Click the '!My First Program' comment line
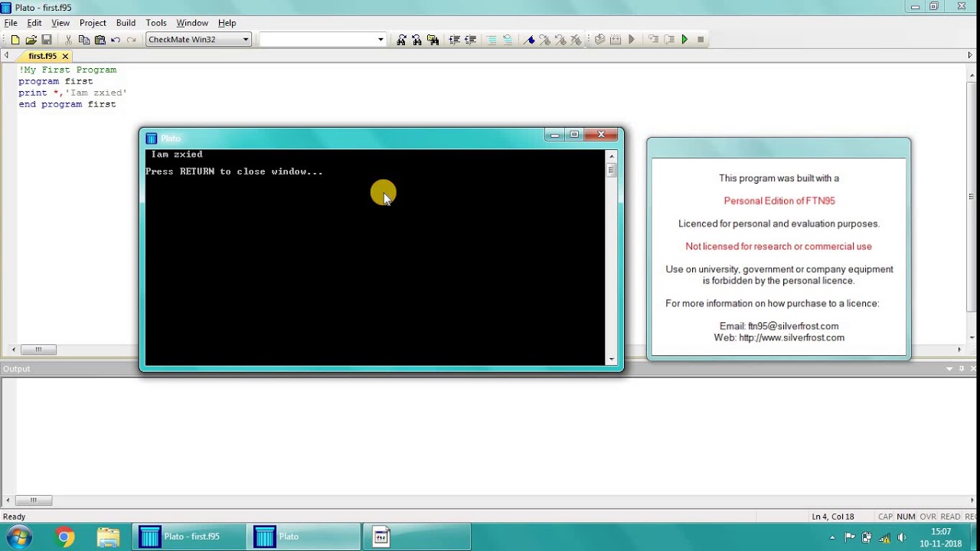Screen dimensions: 980x551 (67, 70)
